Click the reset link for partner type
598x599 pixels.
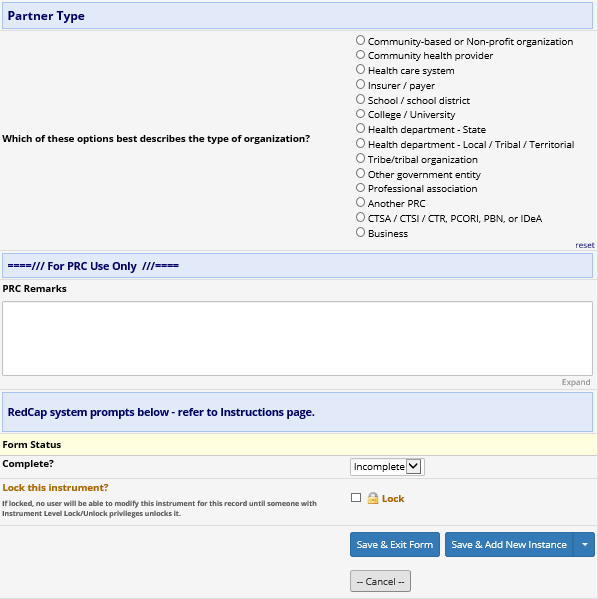[585, 245]
